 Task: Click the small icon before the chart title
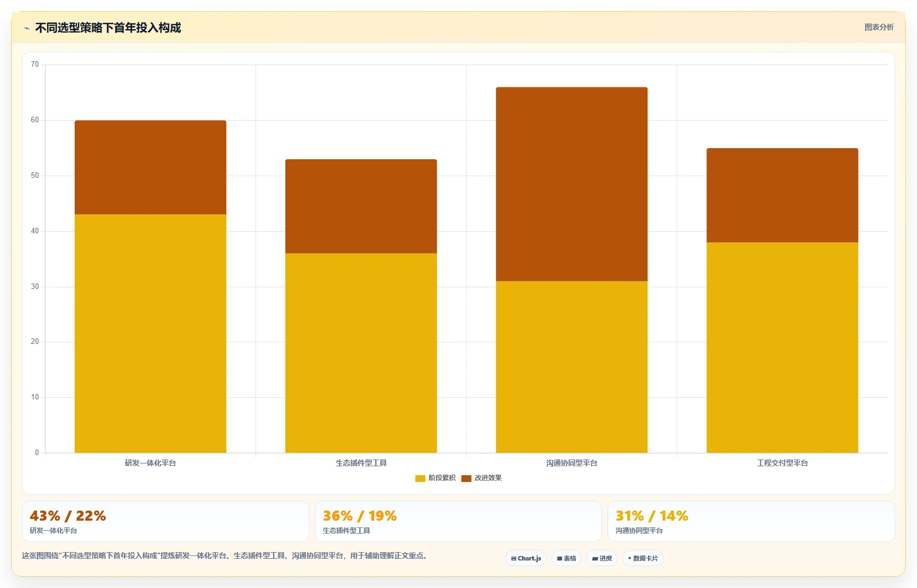pos(26,28)
